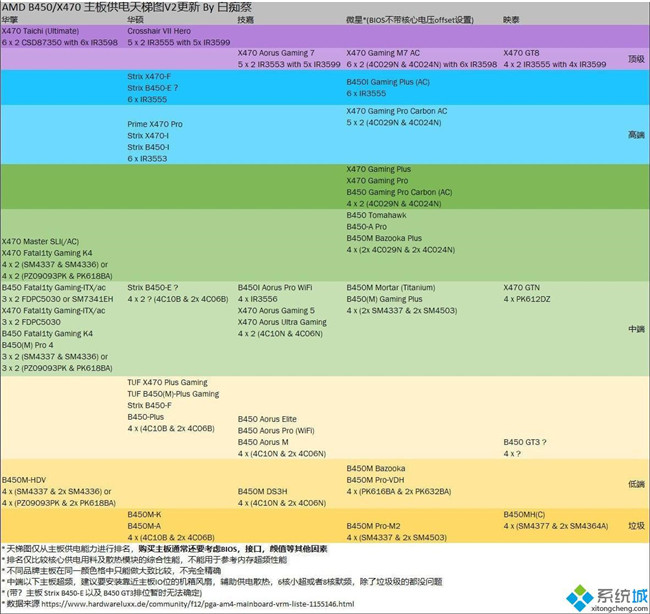Select '5 x 2 IR3553 with 5x IR3599' text
Image resolution: width=650 pixels, height=614 pixels.
289,64
